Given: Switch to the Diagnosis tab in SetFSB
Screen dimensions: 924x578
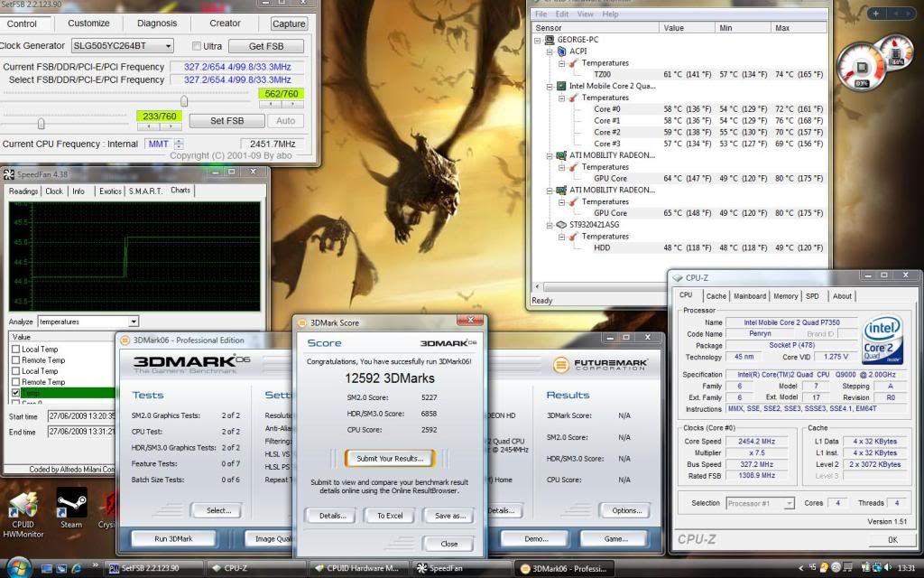Looking at the screenshot, I should pyautogui.click(x=157, y=23).
